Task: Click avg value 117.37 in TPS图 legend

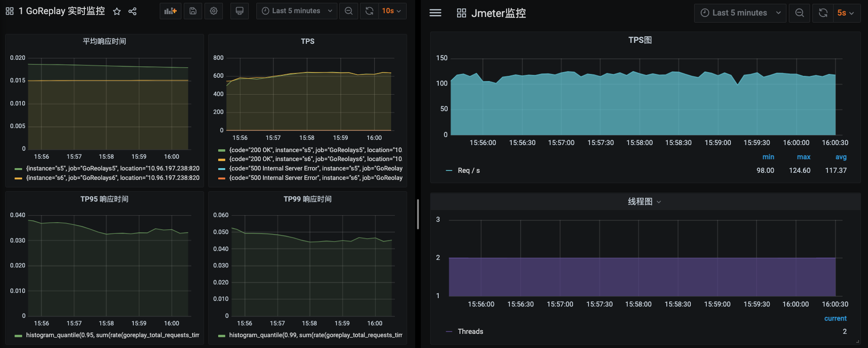Action: click(x=836, y=170)
